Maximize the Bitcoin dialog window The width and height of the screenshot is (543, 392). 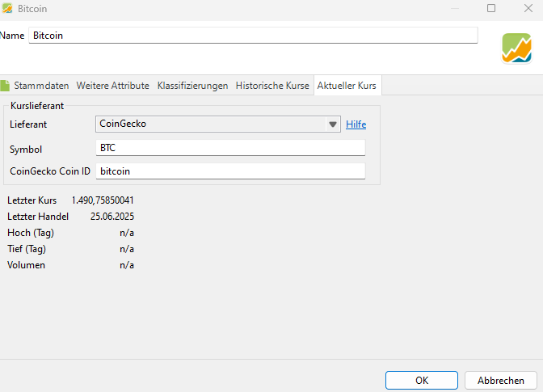coord(491,8)
